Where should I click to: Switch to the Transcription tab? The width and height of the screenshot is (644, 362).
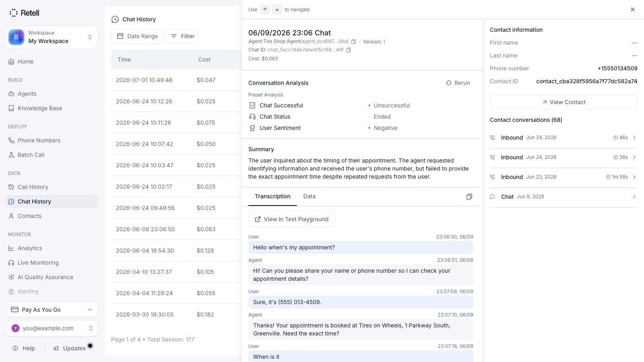click(x=272, y=196)
